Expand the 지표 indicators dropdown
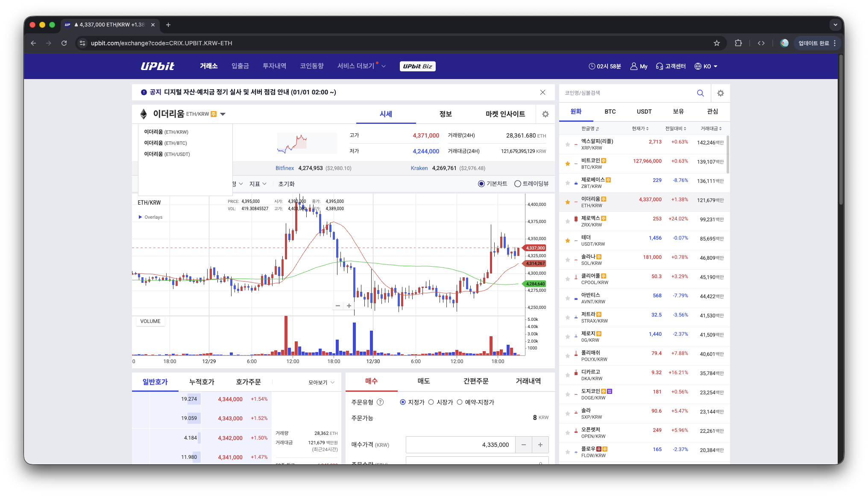Screen dimensions: 868x496 [258, 184]
